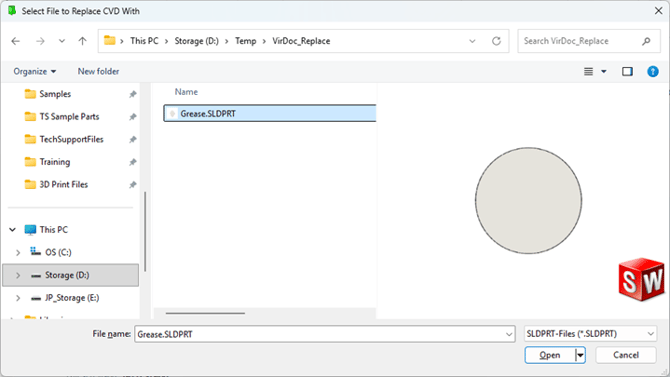Open File name history dropdown
This screenshot has width=670, height=377.
509,334
